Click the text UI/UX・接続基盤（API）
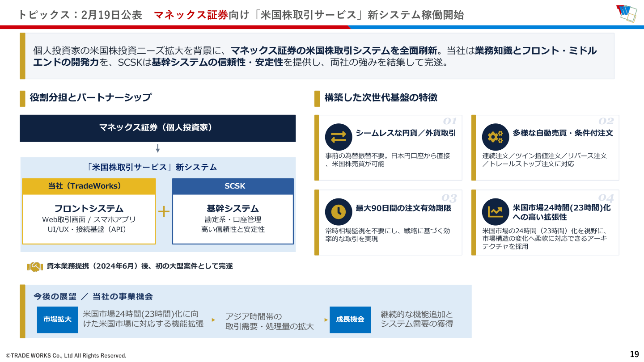 point(89,229)
